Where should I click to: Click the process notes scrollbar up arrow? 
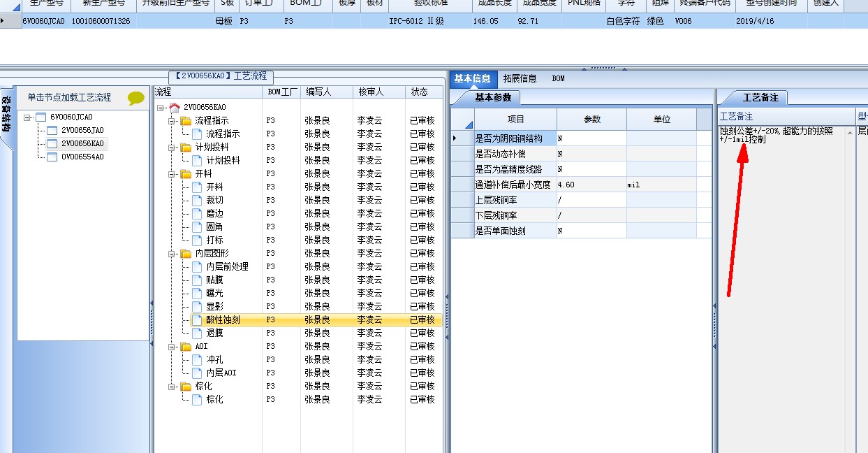point(851,132)
